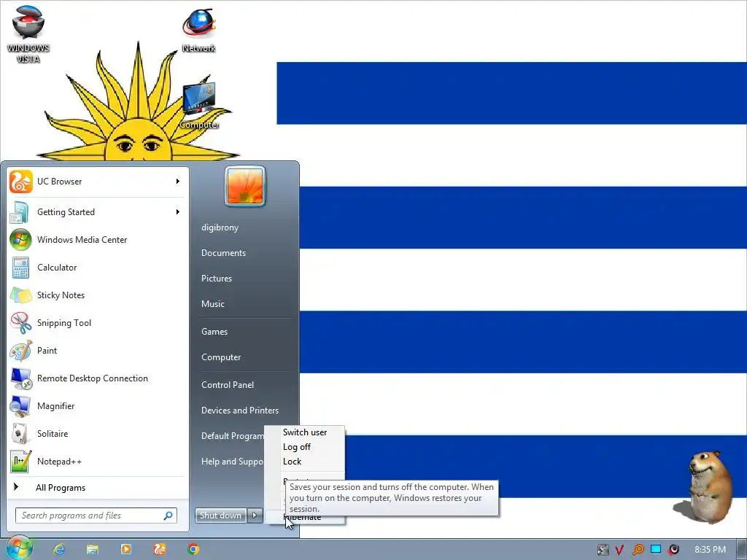747x560 pixels.
Task: Select the WINDOWS VISTA desktop icon
Action: click(x=28, y=34)
